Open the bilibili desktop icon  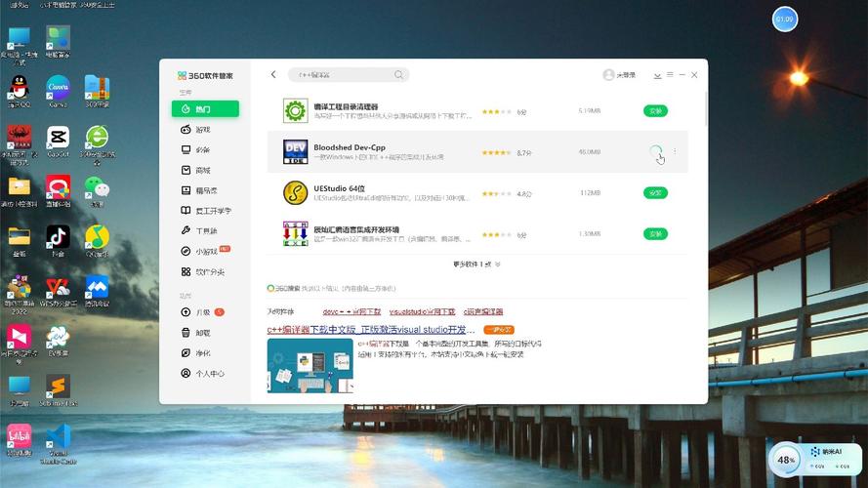point(20,440)
